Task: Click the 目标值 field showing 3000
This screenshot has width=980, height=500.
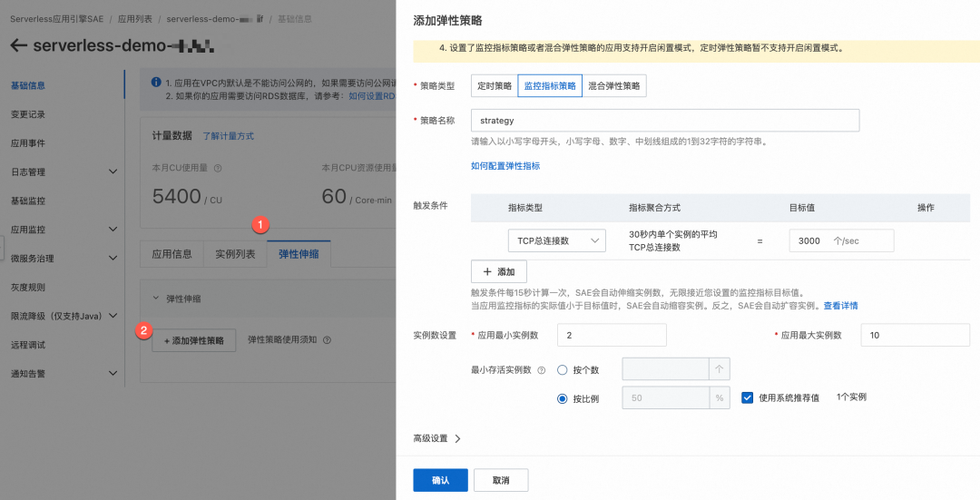Action: [841, 240]
